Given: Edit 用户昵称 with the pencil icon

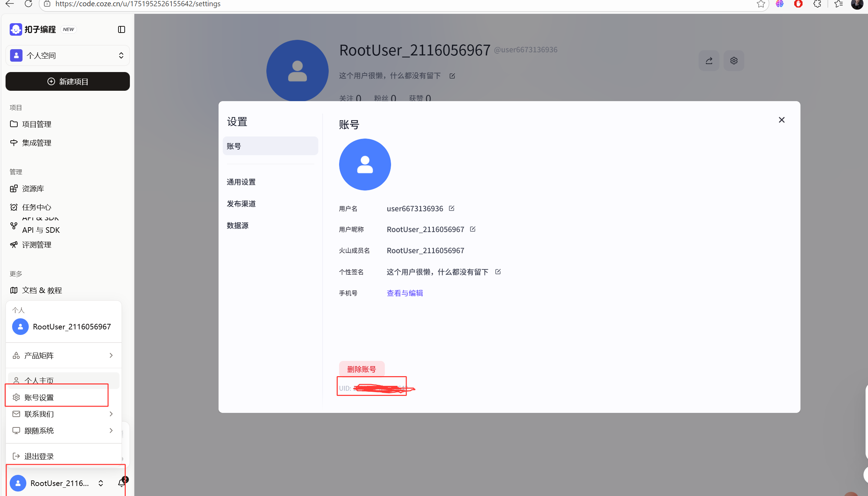Looking at the screenshot, I should (473, 229).
